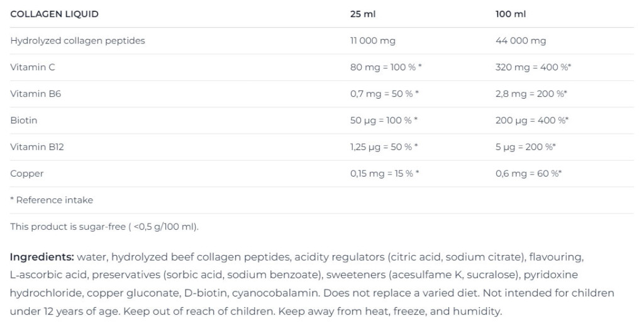The image size is (644, 326).
Task: Click 5 µg = 200 % value
Action: click(526, 147)
